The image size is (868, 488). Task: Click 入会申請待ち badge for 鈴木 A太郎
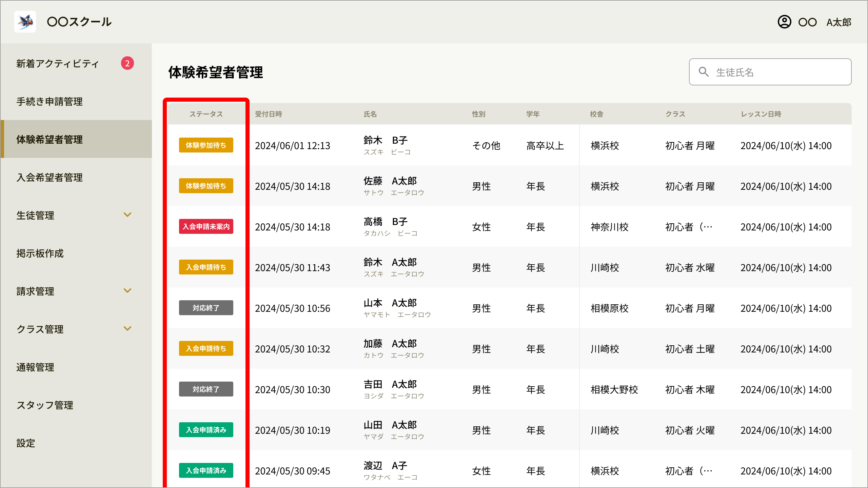[x=206, y=267]
